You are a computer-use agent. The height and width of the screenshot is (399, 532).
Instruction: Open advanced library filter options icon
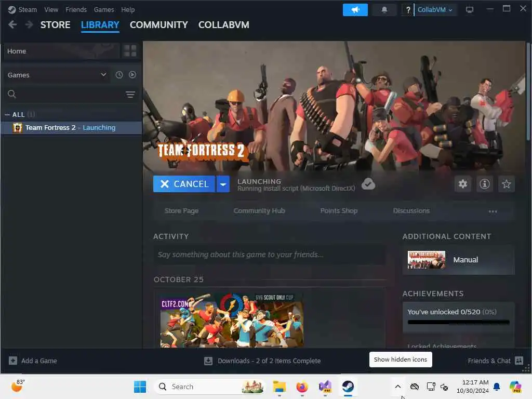point(130,95)
